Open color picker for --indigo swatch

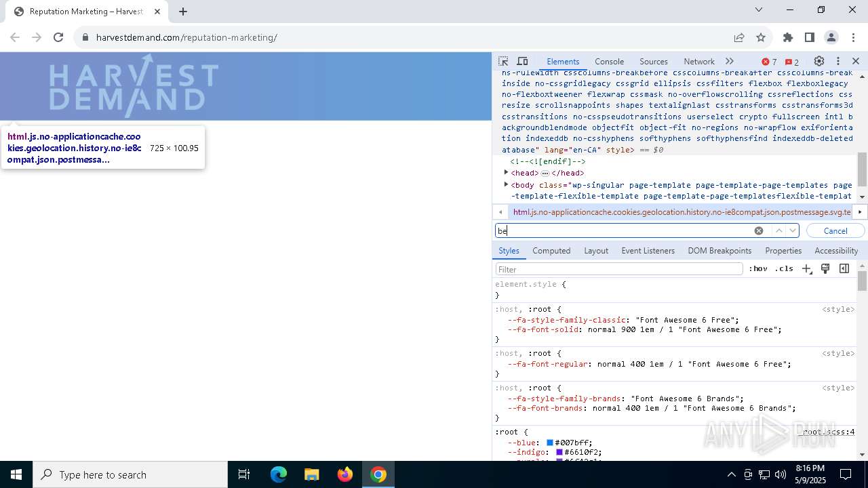click(559, 452)
